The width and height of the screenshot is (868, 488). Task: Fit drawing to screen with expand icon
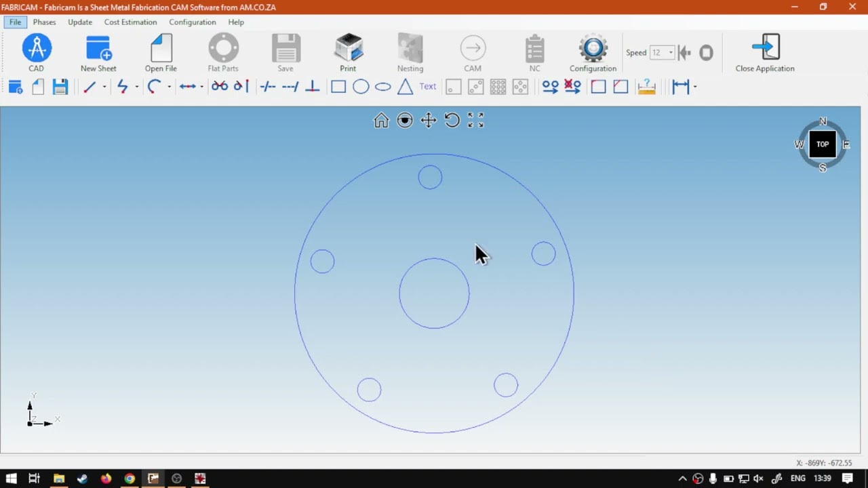tap(476, 121)
